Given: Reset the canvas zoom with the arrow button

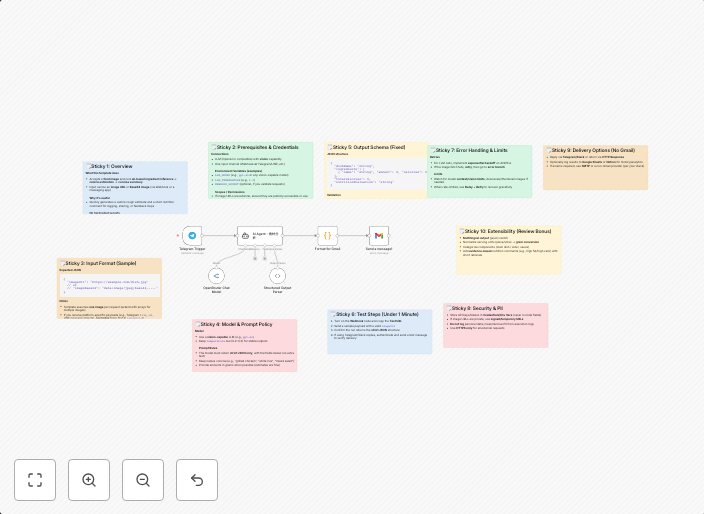Looking at the screenshot, I should point(197,480).
